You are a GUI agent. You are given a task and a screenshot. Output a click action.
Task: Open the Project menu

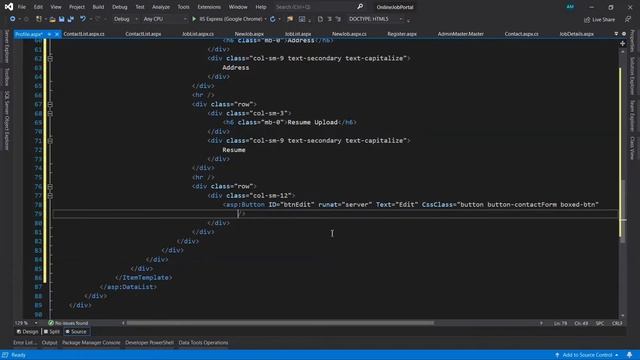[x=77, y=7]
